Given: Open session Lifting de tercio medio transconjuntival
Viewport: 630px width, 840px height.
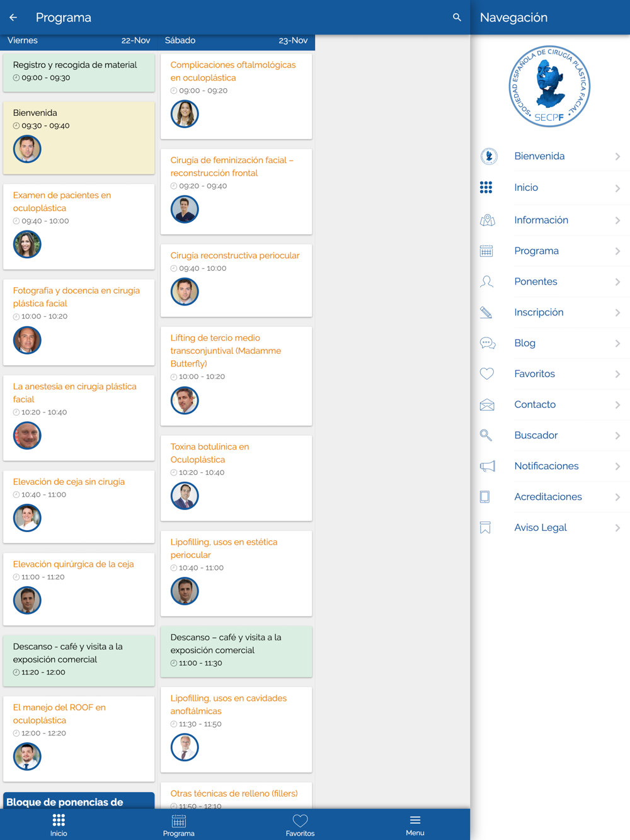Looking at the screenshot, I should 236,376.
